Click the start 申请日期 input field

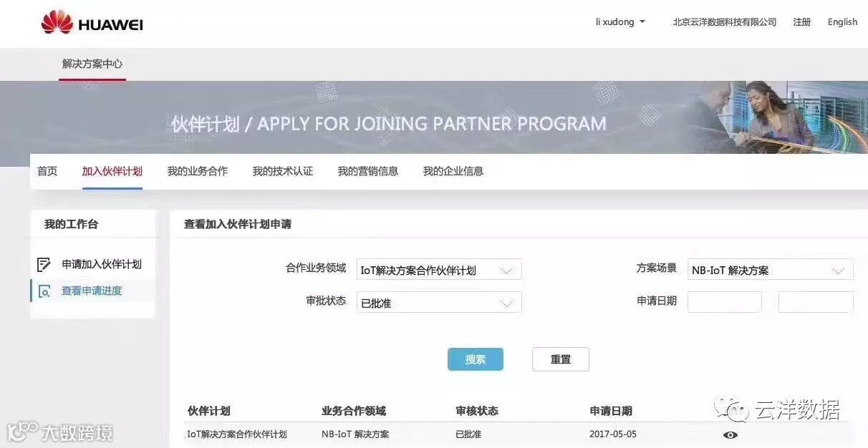click(x=725, y=302)
